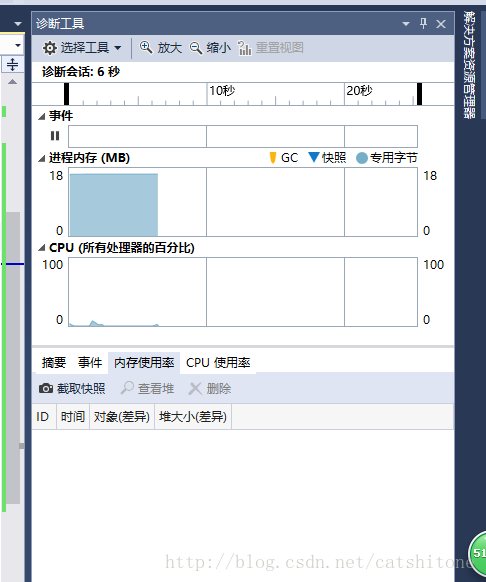Viewport: 486px width, 582px height.
Task: Collapse the CPU (所有处理器的百分比) section
Action: click(x=42, y=248)
